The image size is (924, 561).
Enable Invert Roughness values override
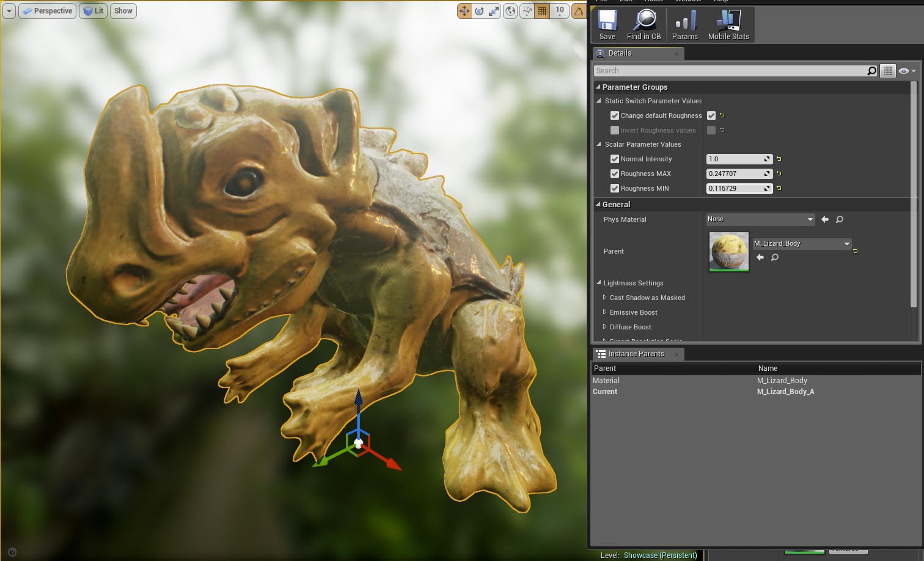(x=615, y=130)
